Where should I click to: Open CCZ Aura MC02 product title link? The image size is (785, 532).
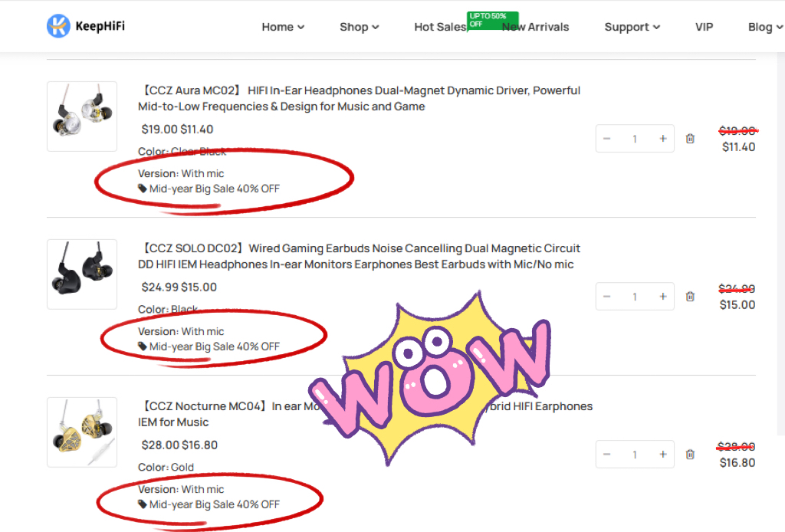359,99
